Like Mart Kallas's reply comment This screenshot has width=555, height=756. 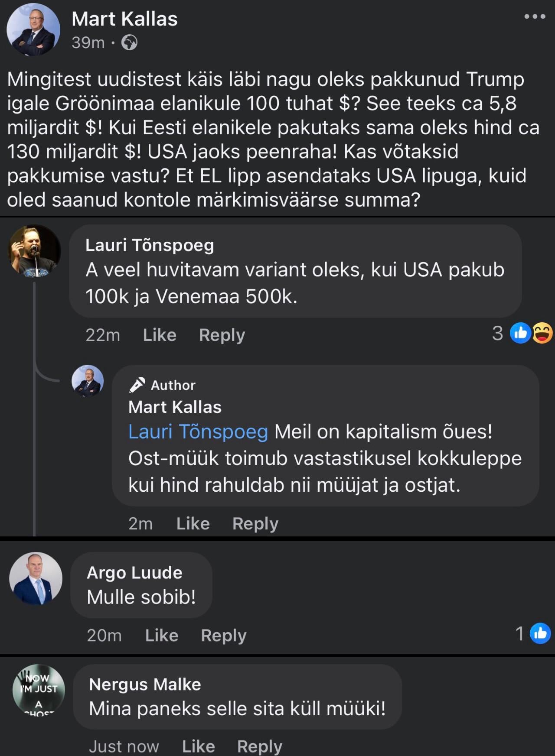[x=193, y=523]
